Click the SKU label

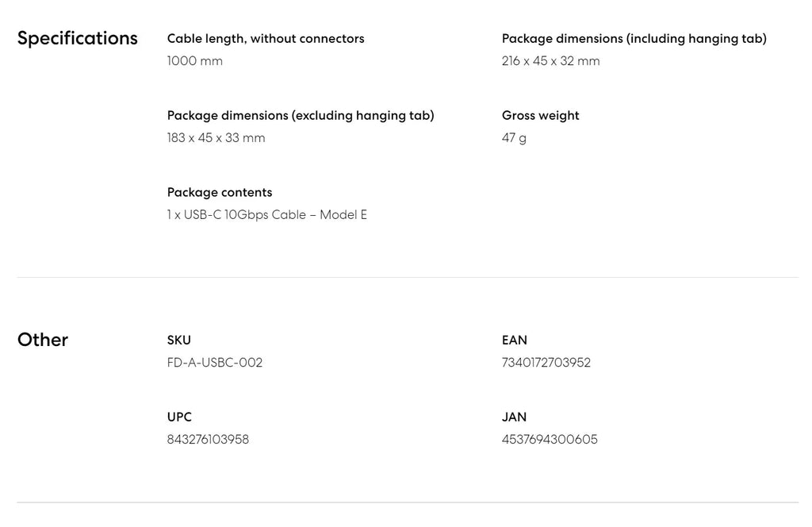point(179,340)
